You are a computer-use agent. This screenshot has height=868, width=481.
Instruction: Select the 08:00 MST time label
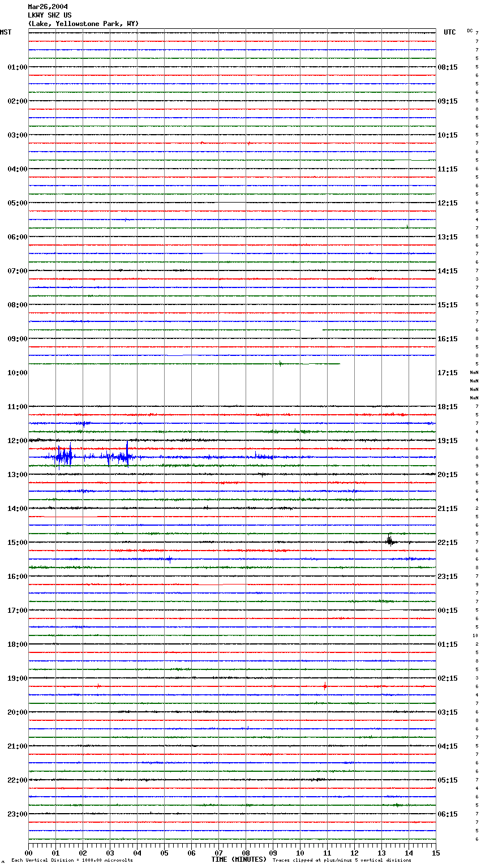click(18, 305)
